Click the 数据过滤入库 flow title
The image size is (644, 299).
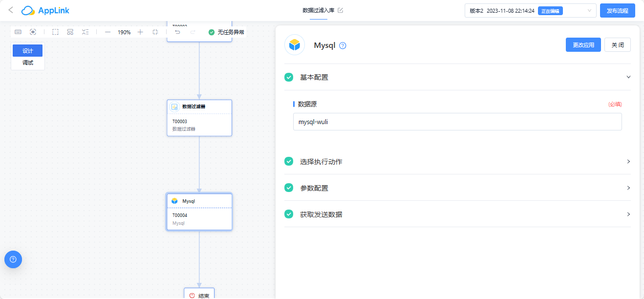pyautogui.click(x=319, y=10)
